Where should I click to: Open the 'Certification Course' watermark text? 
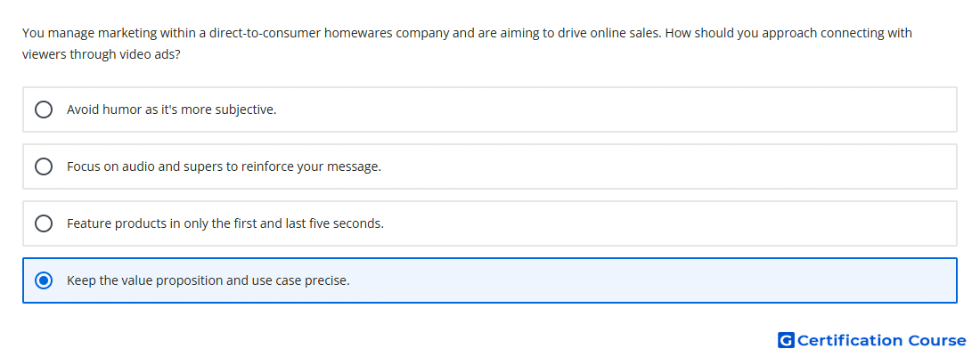(x=881, y=340)
